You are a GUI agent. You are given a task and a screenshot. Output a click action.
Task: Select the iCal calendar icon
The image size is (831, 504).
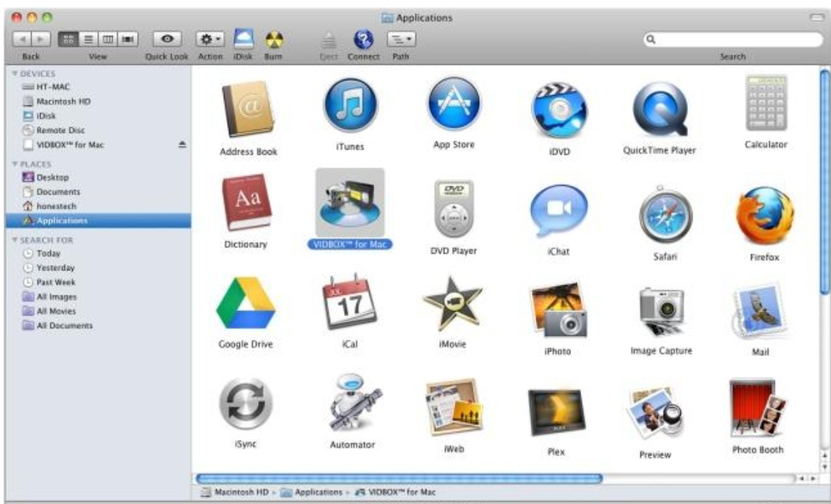[350, 302]
